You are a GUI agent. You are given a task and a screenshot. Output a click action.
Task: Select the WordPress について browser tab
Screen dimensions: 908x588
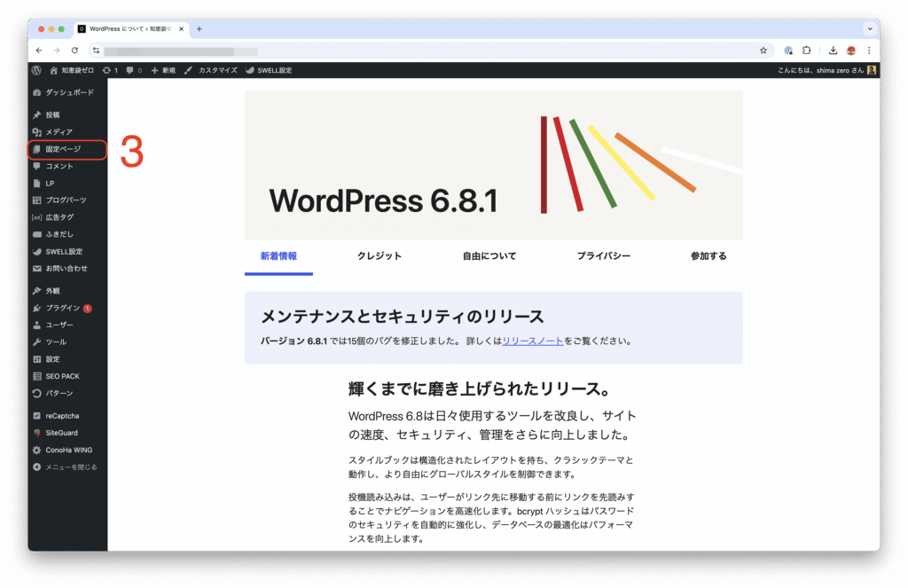(x=130, y=29)
